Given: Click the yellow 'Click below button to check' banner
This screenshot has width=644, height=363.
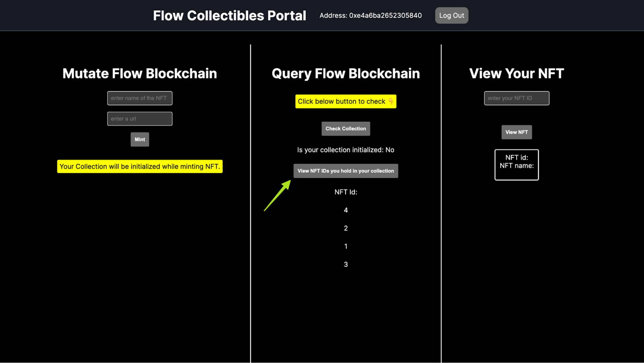Looking at the screenshot, I should tap(346, 101).
